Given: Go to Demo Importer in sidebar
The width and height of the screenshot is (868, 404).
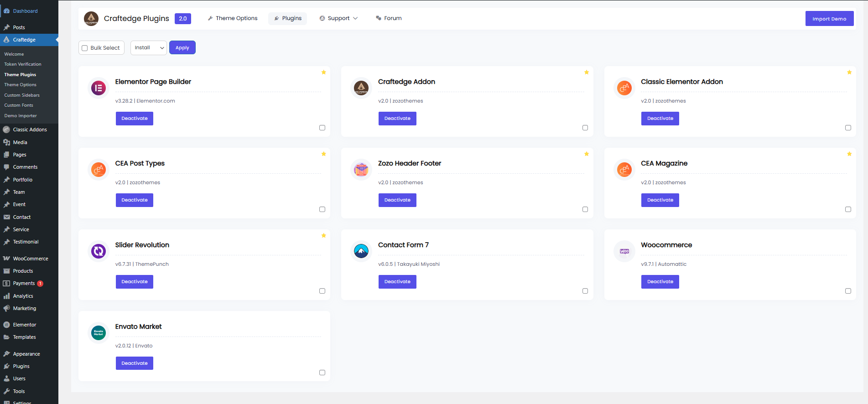Looking at the screenshot, I should (21, 116).
